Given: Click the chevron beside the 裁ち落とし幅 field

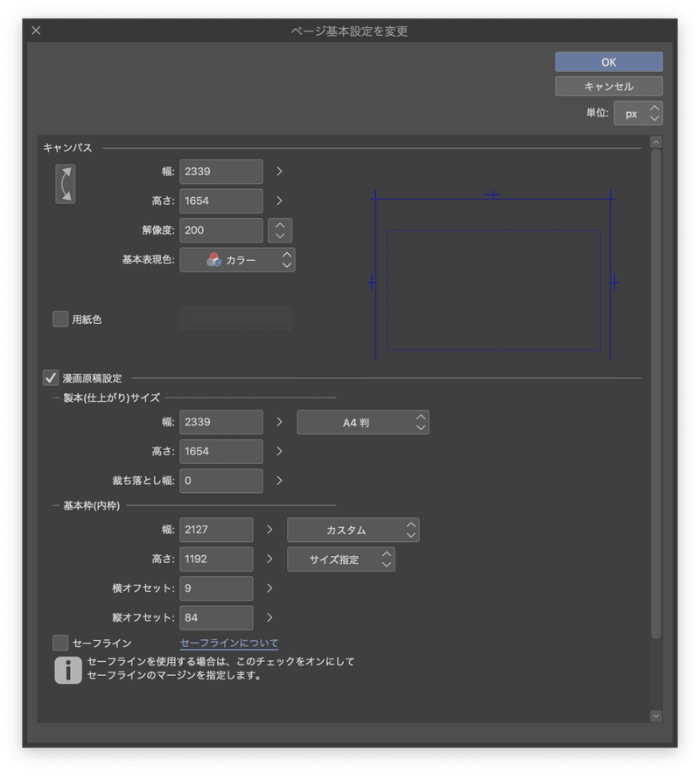Looking at the screenshot, I should coord(278,481).
